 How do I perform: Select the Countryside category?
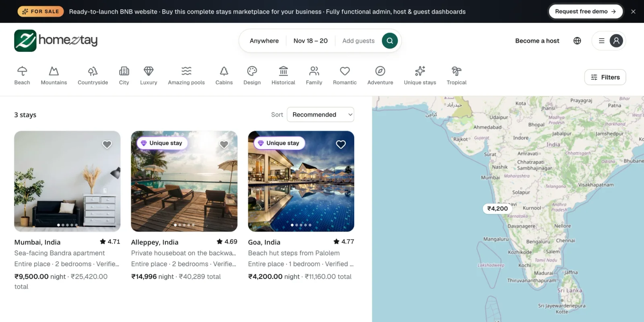[93, 76]
